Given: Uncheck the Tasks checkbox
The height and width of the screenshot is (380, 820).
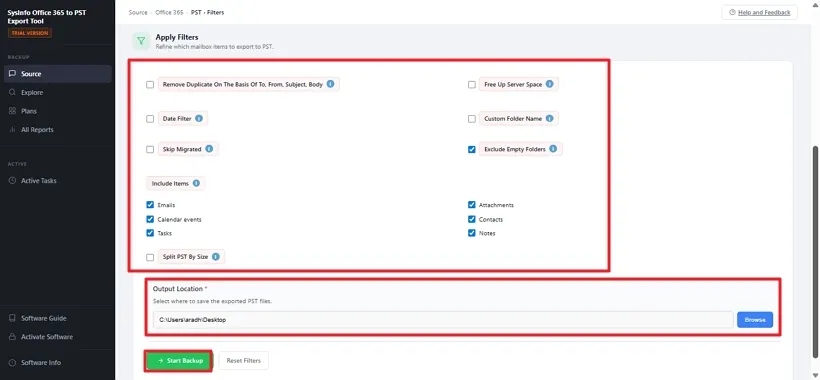Looking at the screenshot, I should (150, 233).
